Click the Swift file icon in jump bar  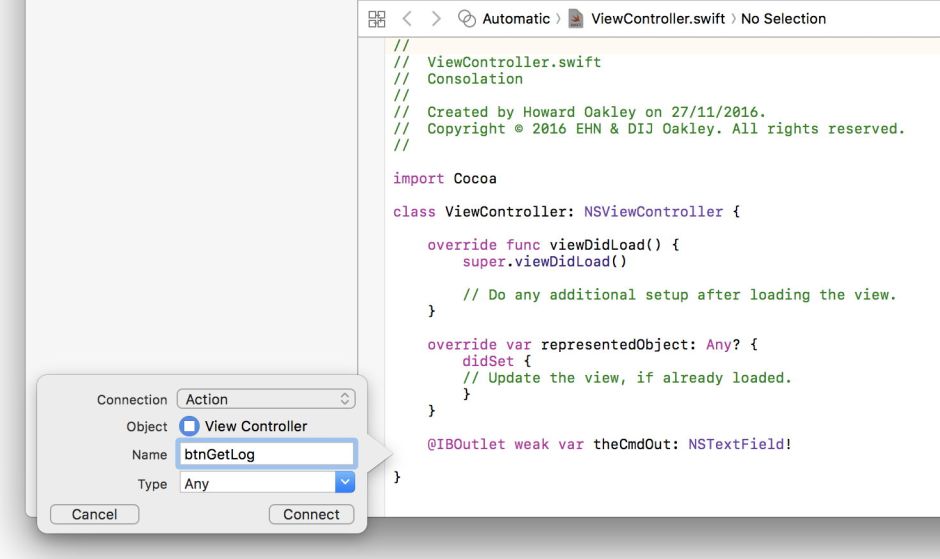click(576, 19)
